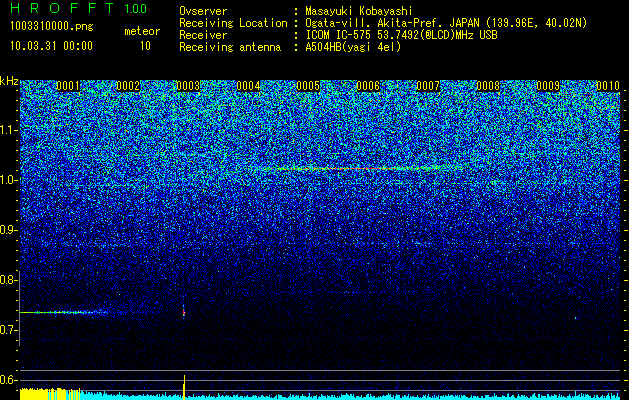Image resolution: width=629 pixels, height=400 pixels.
Task: Select the meteor count value 10
Action: [145, 46]
